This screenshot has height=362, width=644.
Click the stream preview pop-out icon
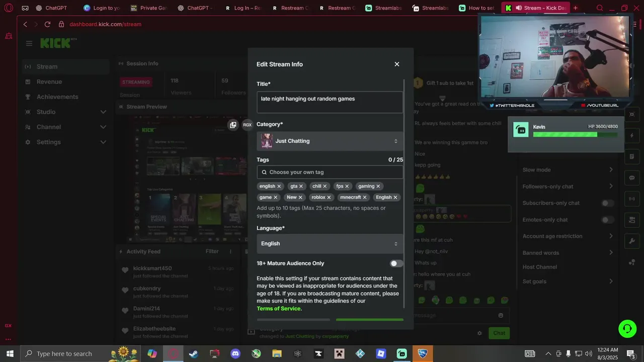(x=233, y=125)
